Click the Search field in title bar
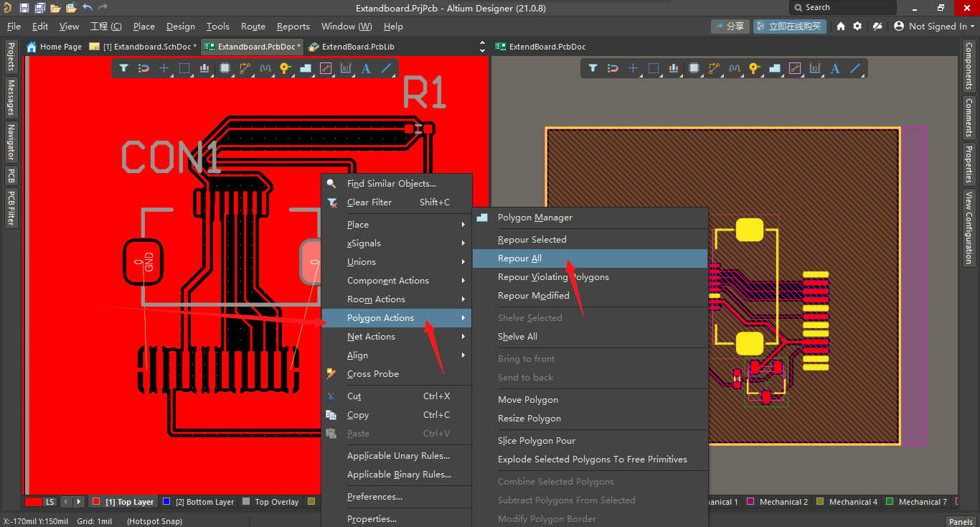 843,7
